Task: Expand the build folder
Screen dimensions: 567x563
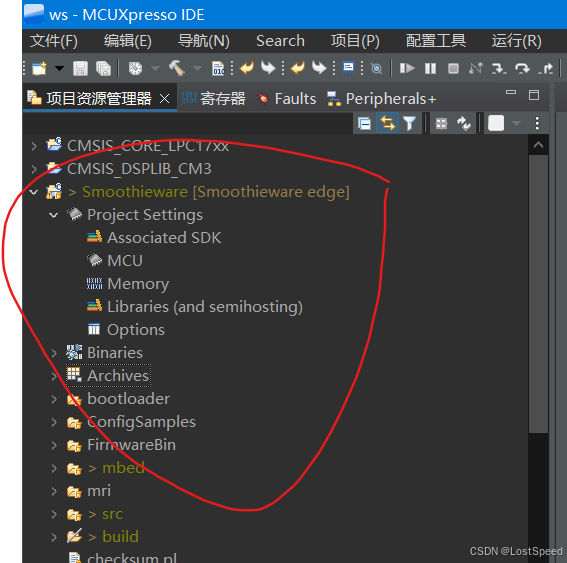Action: [54, 537]
